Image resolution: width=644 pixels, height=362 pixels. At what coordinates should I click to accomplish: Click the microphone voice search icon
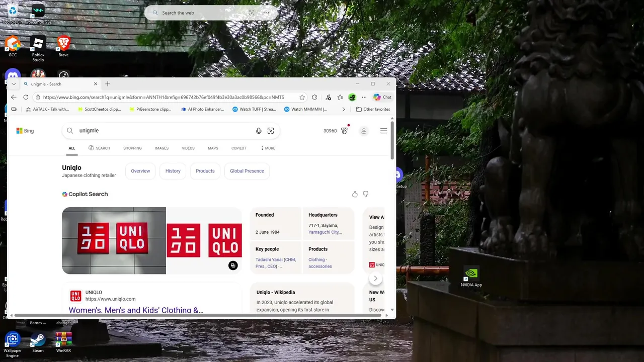coord(259,131)
